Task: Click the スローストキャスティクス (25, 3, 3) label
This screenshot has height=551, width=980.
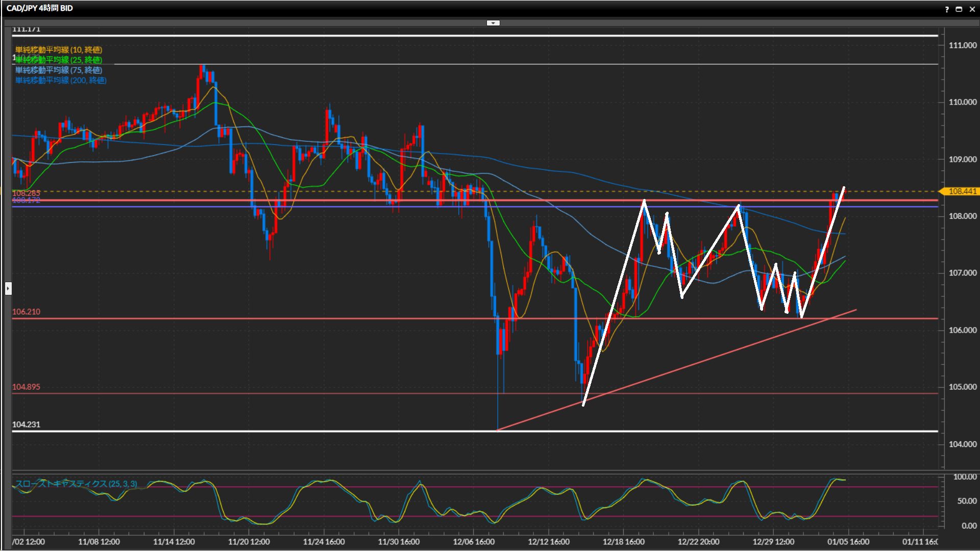Action: click(76, 484)
